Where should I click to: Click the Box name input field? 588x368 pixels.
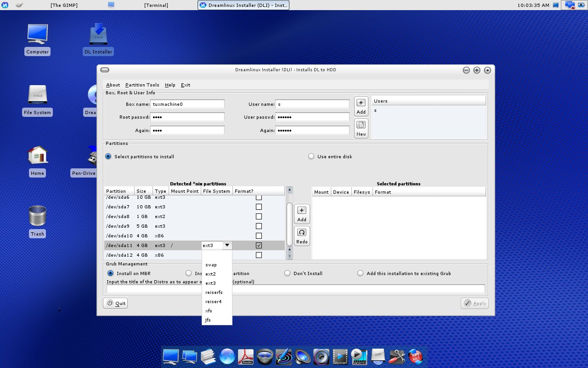click(x=188, y=104)
